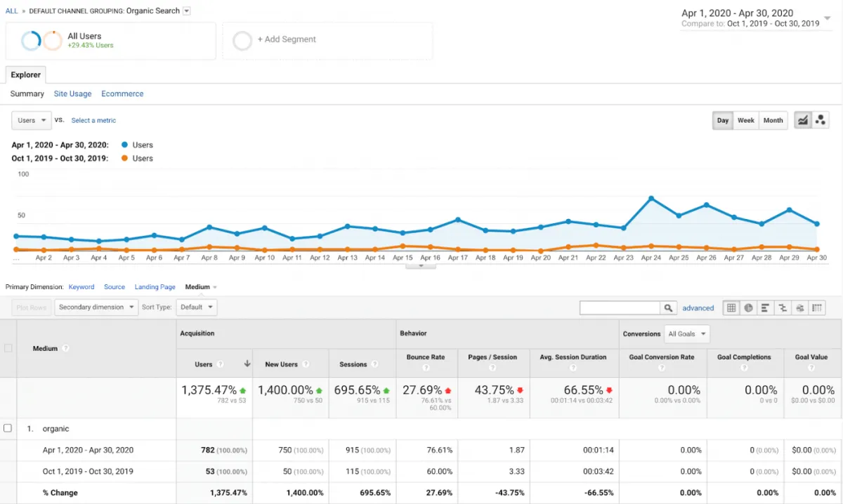This screenshot has width=843, height=504.
Task: Open the Sort Type Default dropdown
Action: click(197, 307)
